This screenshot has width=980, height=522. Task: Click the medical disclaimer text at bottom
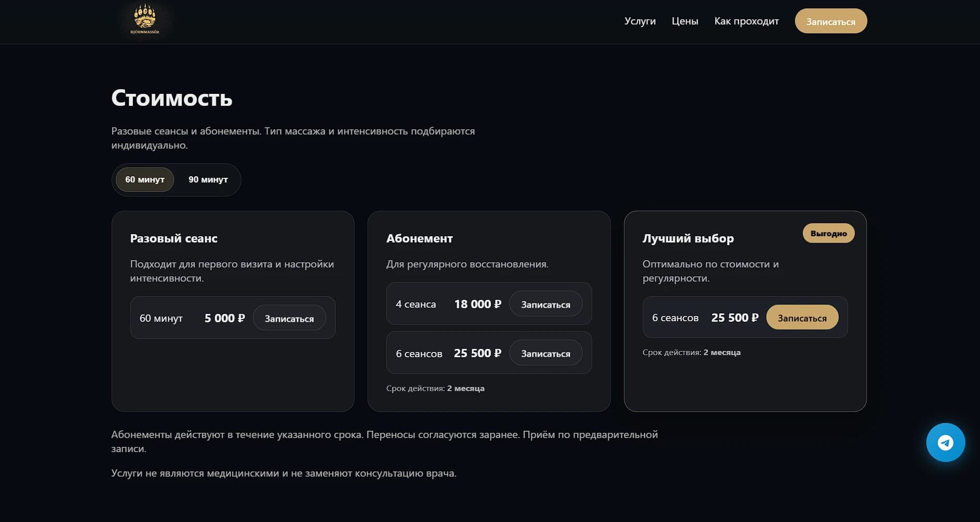(284, 474)
